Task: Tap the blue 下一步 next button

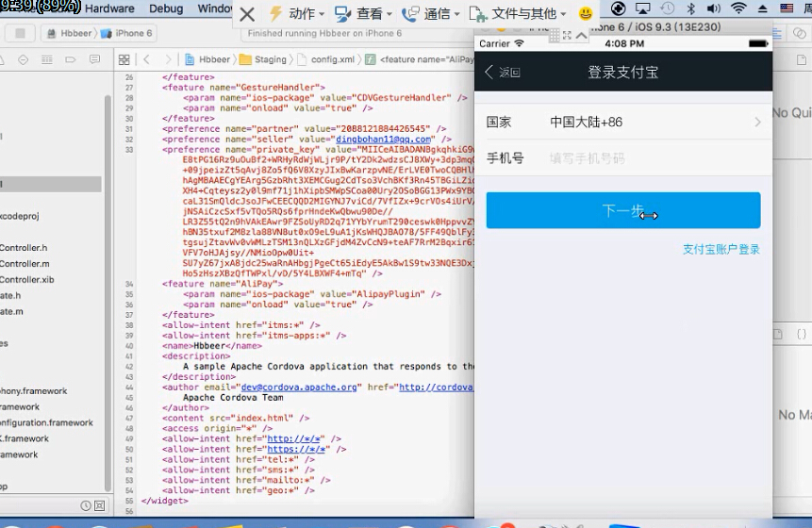Action: (623, 210)
